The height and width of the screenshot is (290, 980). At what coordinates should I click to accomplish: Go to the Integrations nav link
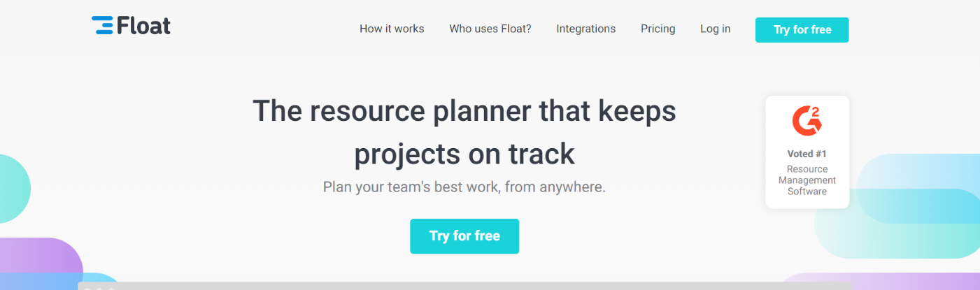tap(586, 29)
